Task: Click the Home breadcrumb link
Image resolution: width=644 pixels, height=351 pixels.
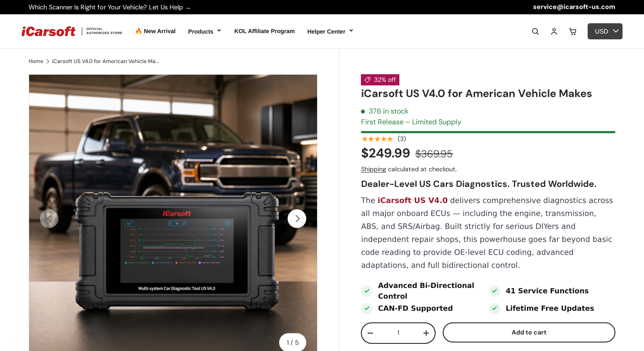Action: tap(36, 61)
